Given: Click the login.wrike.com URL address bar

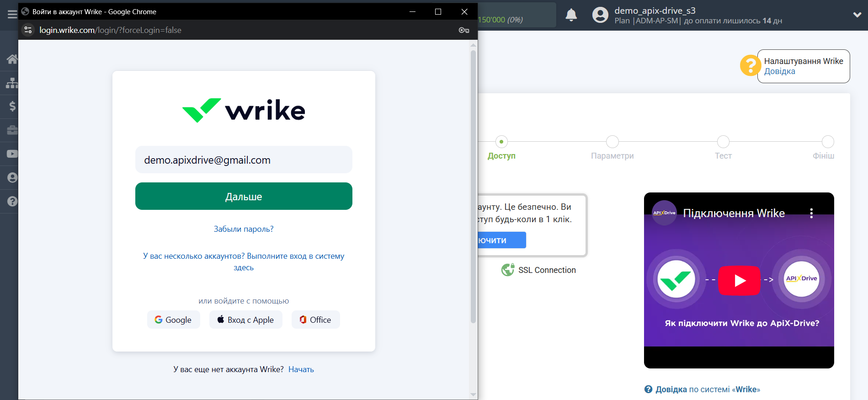Looking at the screenshot, I should [x=110, y=30].
